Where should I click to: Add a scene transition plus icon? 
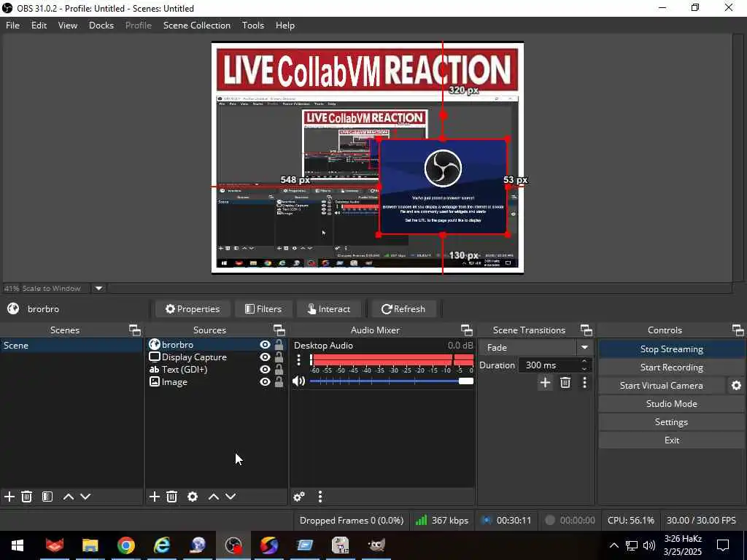click(546, 382)
